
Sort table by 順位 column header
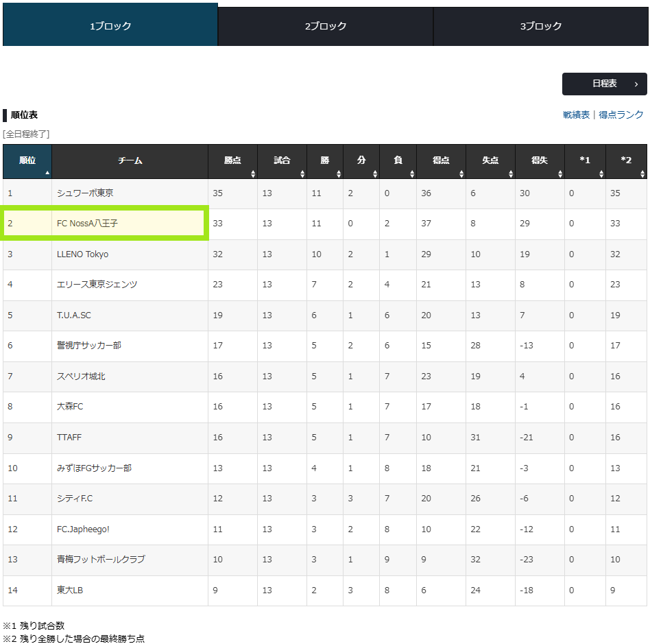pos(27,161)
